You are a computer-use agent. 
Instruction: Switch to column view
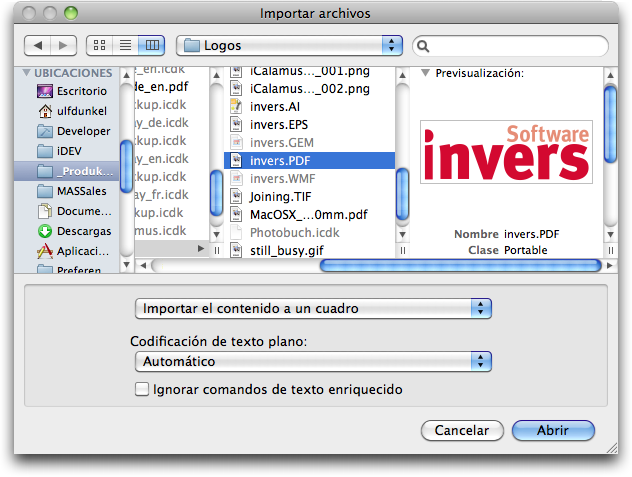(152, 45)
